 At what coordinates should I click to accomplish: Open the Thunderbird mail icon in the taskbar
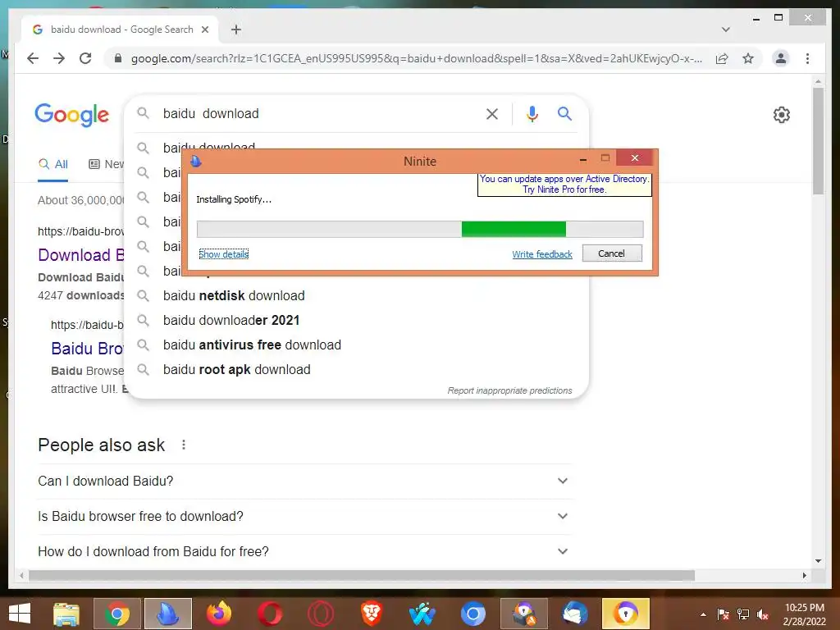click(575, 614)
